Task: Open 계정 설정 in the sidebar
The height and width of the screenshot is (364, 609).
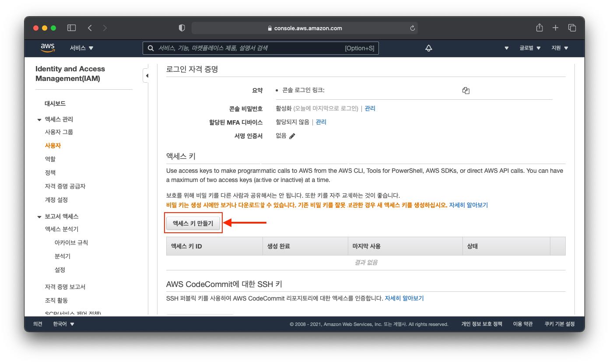Action: click(56, 200)
